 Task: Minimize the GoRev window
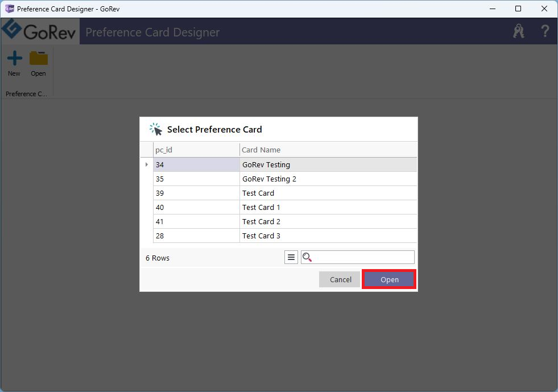point(493,9)
